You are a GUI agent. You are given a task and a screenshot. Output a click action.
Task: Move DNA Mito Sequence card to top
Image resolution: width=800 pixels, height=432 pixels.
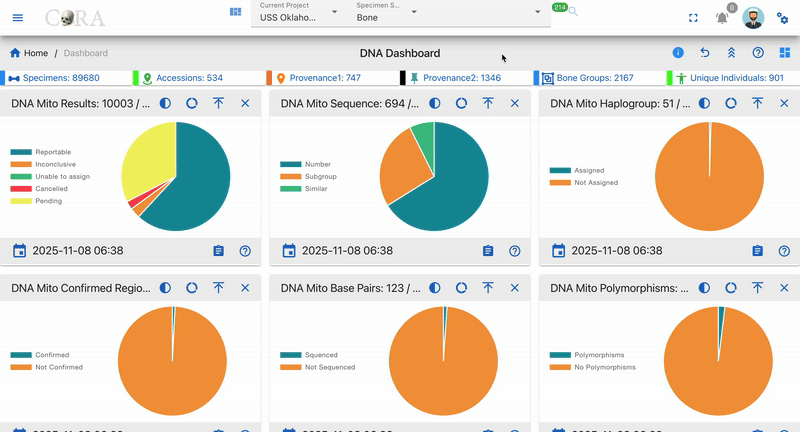(488, 104)
